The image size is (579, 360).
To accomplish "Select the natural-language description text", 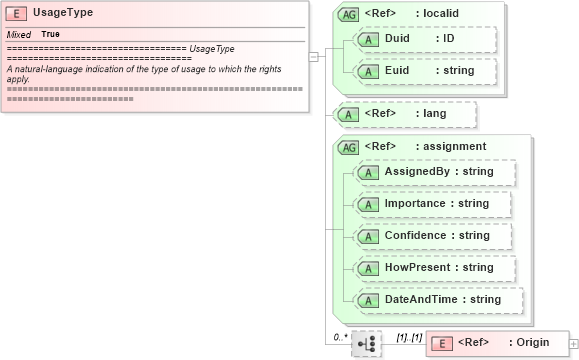I will pos(144,74).
